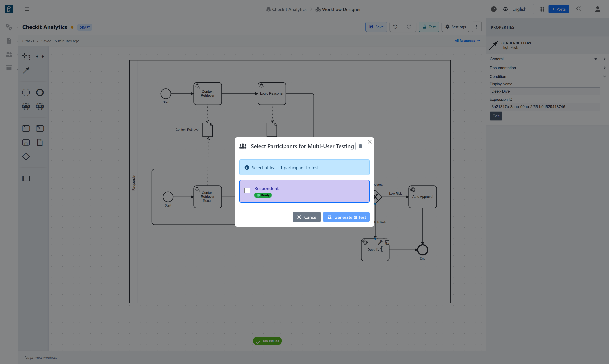Open the English language dropdown
Screen dimensions: 609x364
[x=521, y=9]
